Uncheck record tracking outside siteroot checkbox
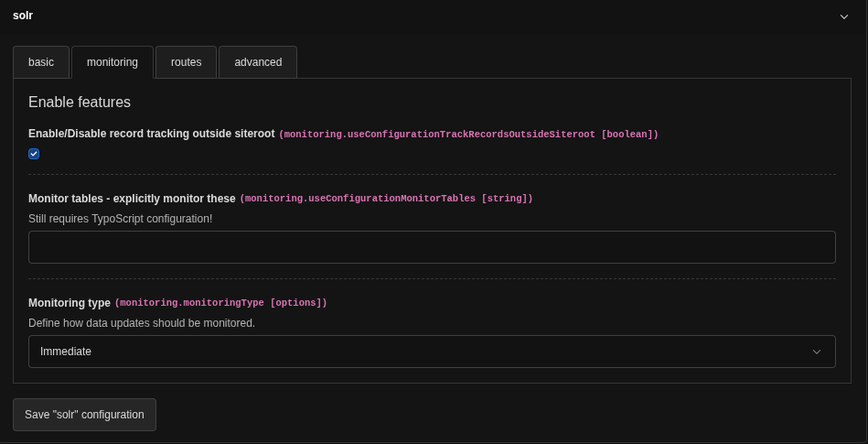This screenshot has width=868, height=444. coord(34,154)
